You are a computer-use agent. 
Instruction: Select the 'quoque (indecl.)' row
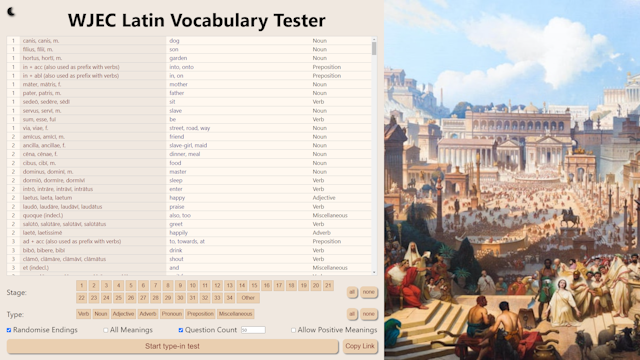point(189,216)
